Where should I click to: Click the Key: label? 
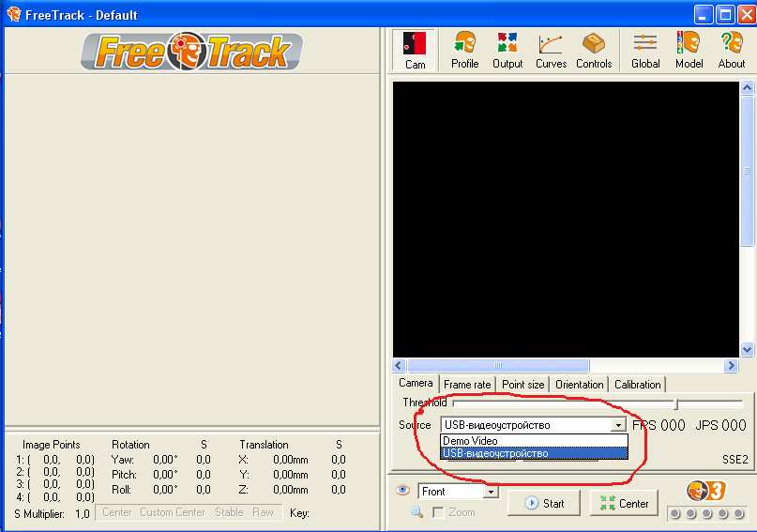click(299, 513)
